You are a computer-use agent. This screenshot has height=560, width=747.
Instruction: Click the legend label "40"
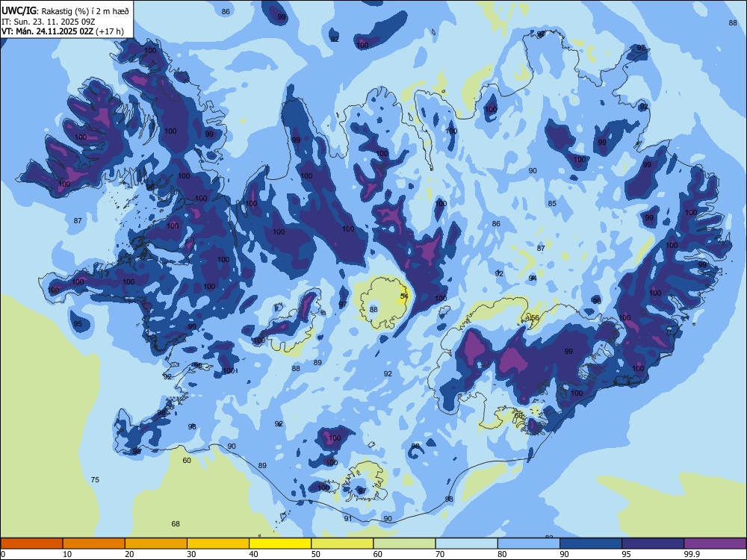[253, 554]
